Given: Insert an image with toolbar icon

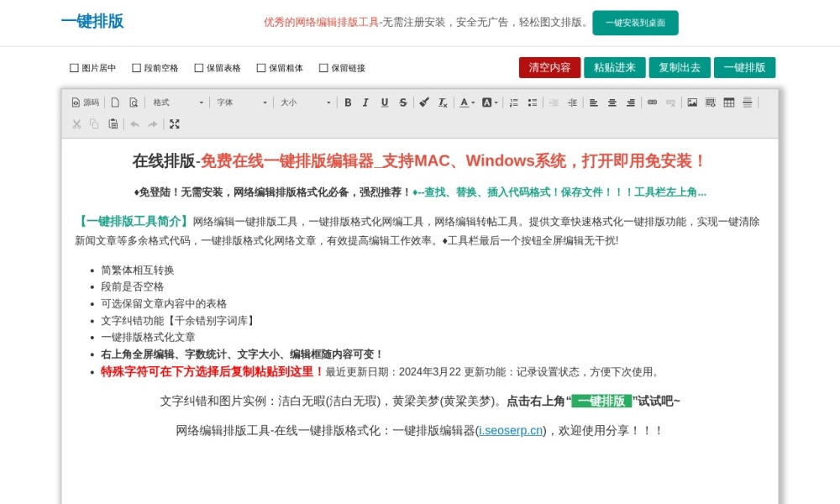Looking at the screenshot, I should [x=692, y=102].
